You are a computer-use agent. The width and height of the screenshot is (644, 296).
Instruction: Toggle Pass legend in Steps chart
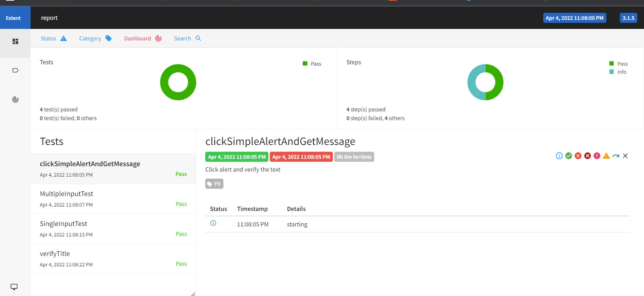(618, 64)
